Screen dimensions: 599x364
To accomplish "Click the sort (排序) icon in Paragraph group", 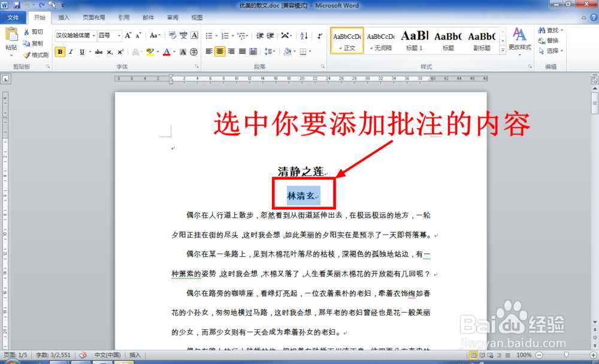I will pyautogui.click(x=303, y=36).
